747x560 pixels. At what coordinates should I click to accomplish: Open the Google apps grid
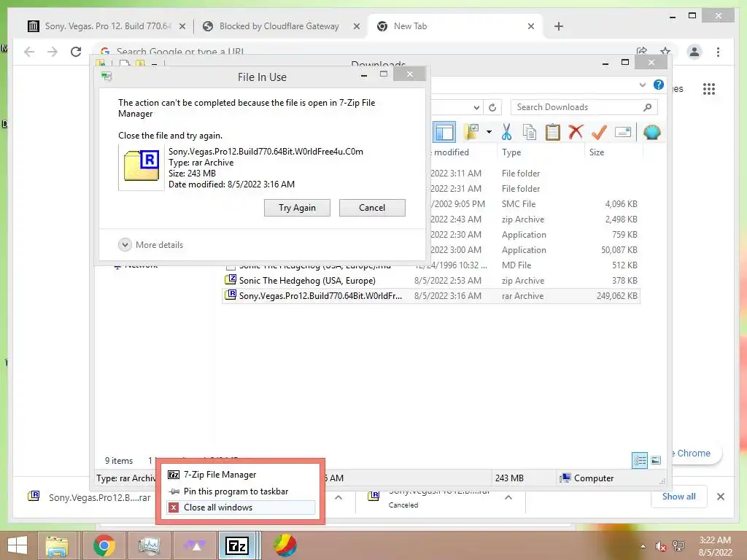pyautogui.click(x=709, y=89)
